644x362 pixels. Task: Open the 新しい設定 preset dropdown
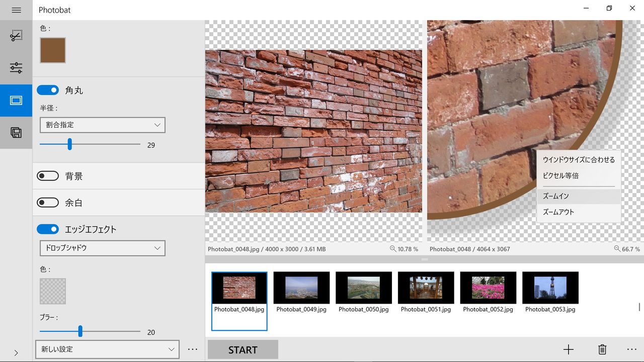point(107,349)
